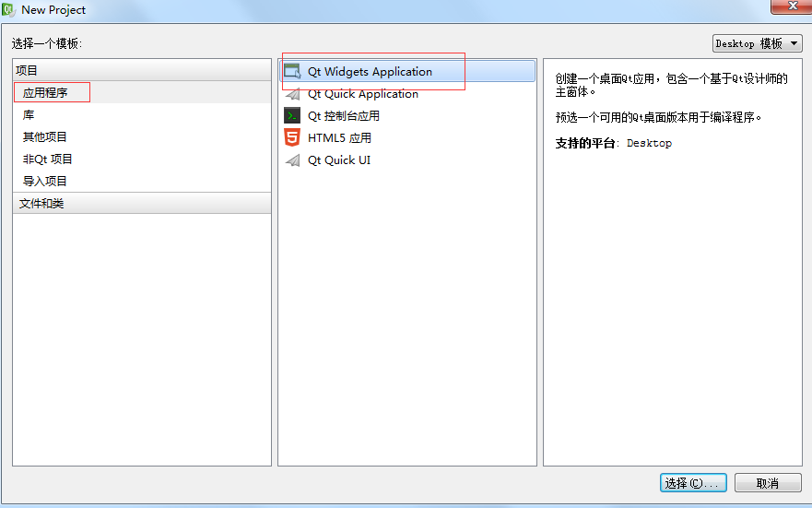Choose the HTML5 应用 template
812x508 pixels.
pyautogui.click(x=407, y=137)
